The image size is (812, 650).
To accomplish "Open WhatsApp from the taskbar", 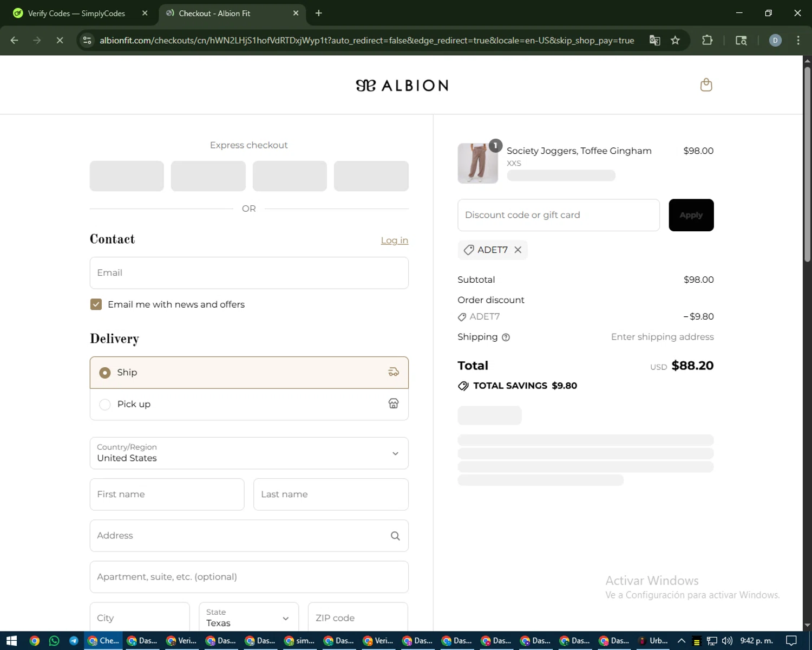I will point(54,641).
